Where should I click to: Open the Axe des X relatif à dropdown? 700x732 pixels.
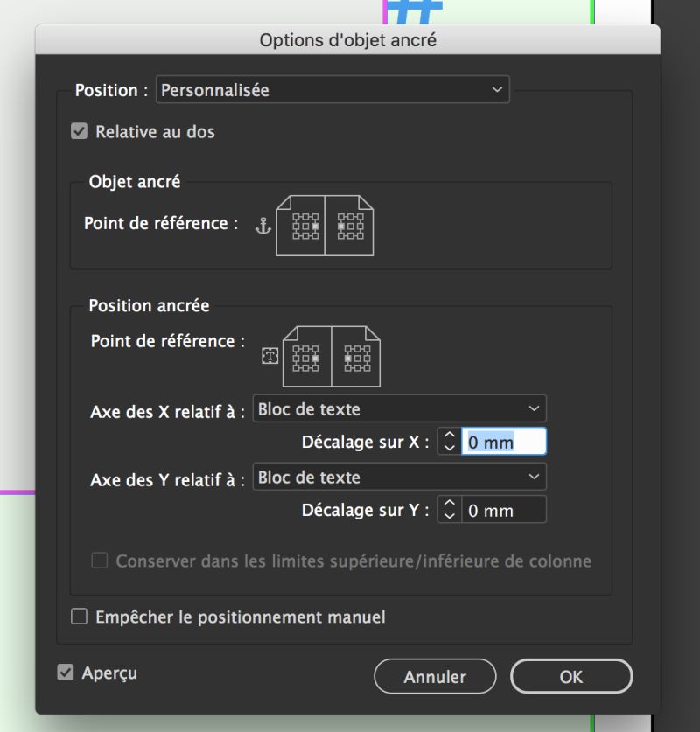[398, 408]
